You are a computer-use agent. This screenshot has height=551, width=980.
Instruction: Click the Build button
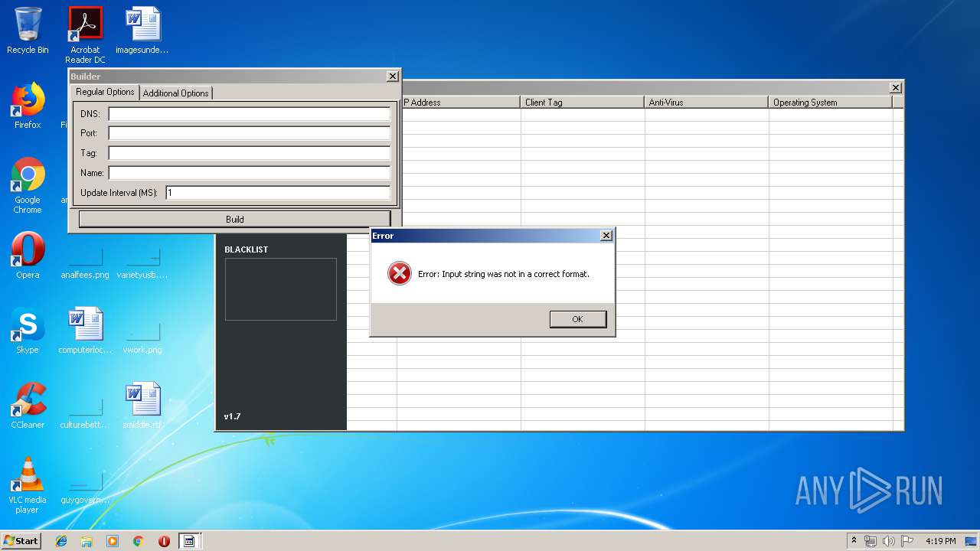click(234, 219)
